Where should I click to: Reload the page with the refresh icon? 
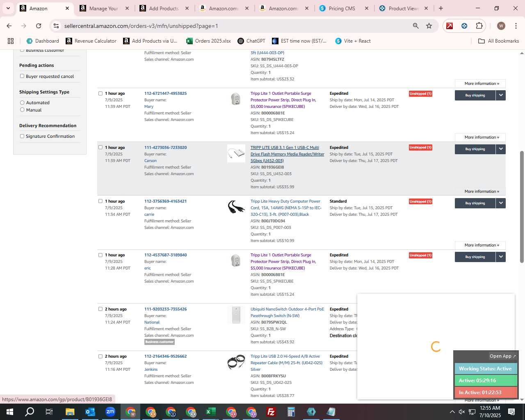click(x=39, y=26)
